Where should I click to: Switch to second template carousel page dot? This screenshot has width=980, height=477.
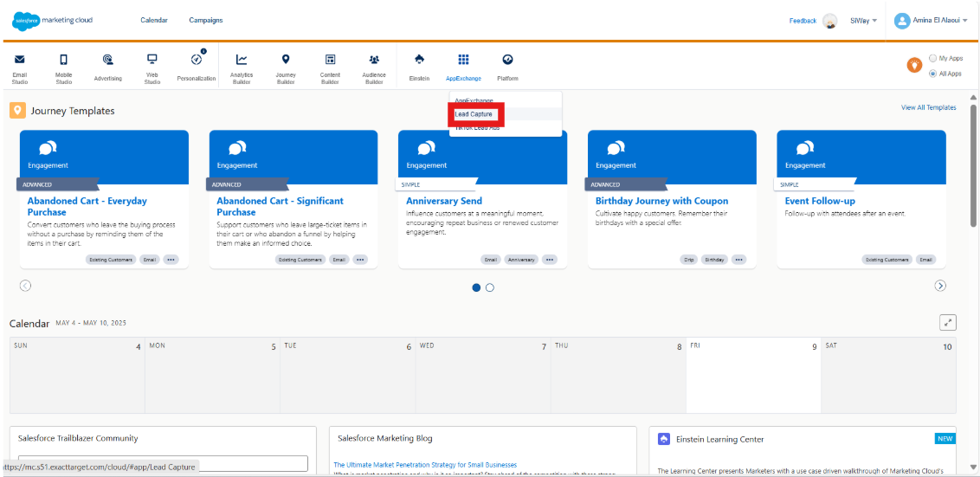tap(490, 287)
